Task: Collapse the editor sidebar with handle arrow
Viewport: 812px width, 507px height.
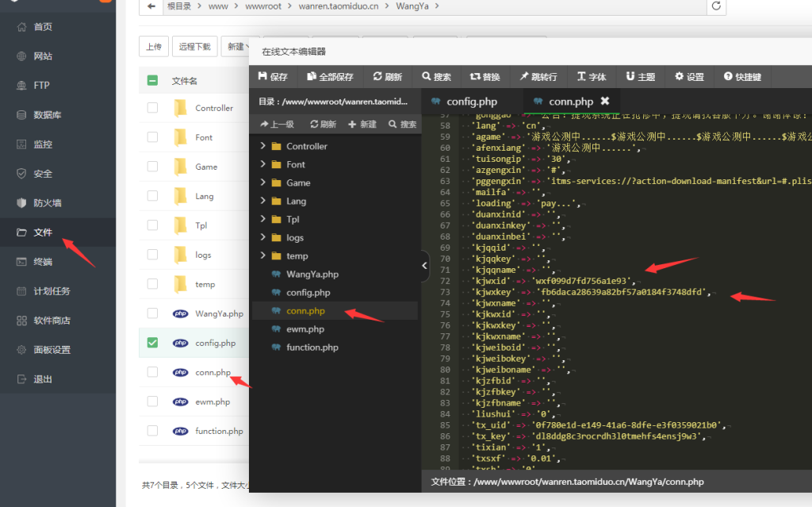Action: point(425,267)
